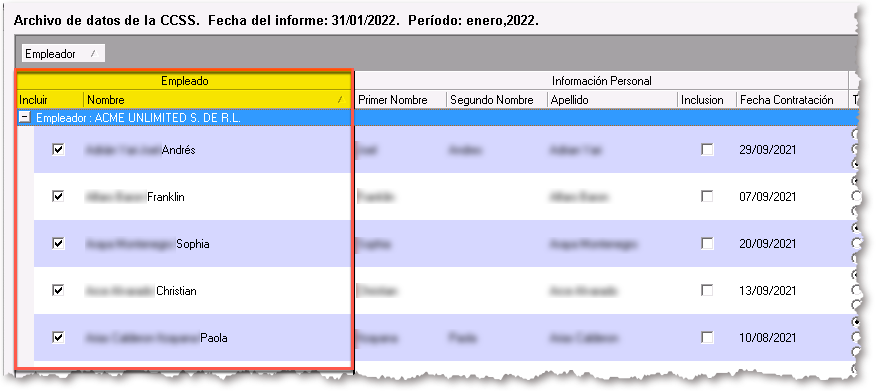Click the date cell 29/09/2021
Viewport: 877px width, 391px height.
[x=793, y=150]
